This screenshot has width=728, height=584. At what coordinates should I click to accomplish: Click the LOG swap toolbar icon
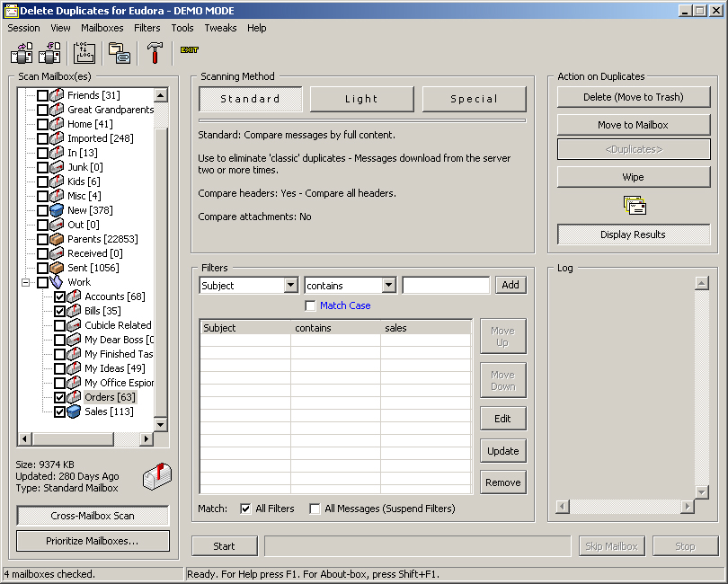[x=84, y=53]
